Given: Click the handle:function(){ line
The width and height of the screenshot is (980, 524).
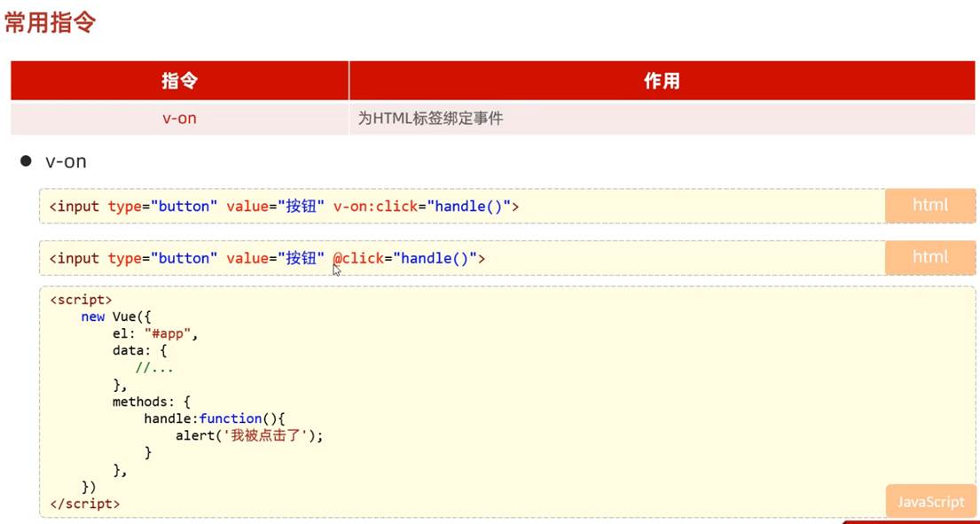Looking at the screenshot, I should tap(215, 418).
